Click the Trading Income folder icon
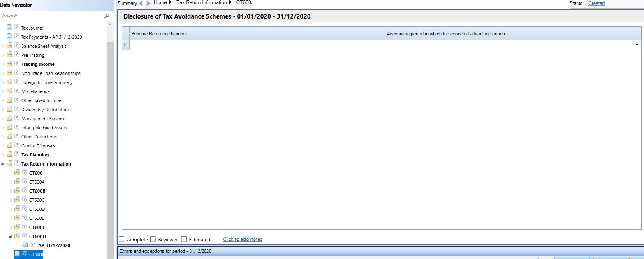Viewport: 644px width, 259px height. click(9, 64)
